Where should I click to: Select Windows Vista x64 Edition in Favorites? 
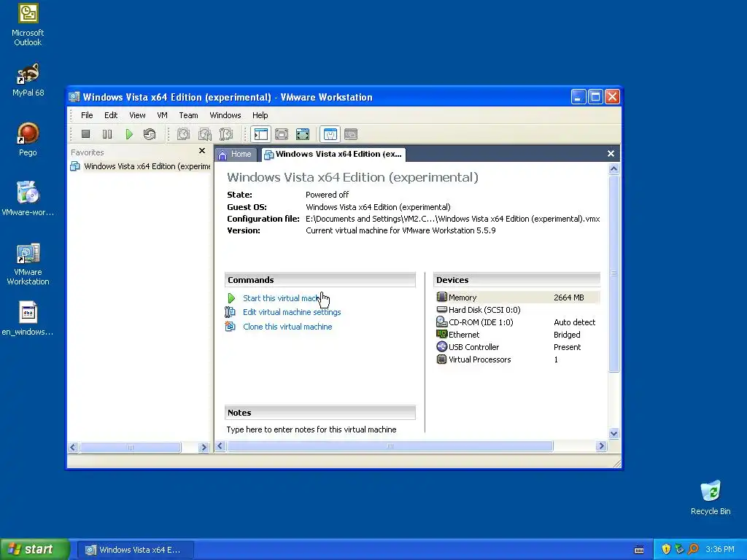click(x=141, y=166)
